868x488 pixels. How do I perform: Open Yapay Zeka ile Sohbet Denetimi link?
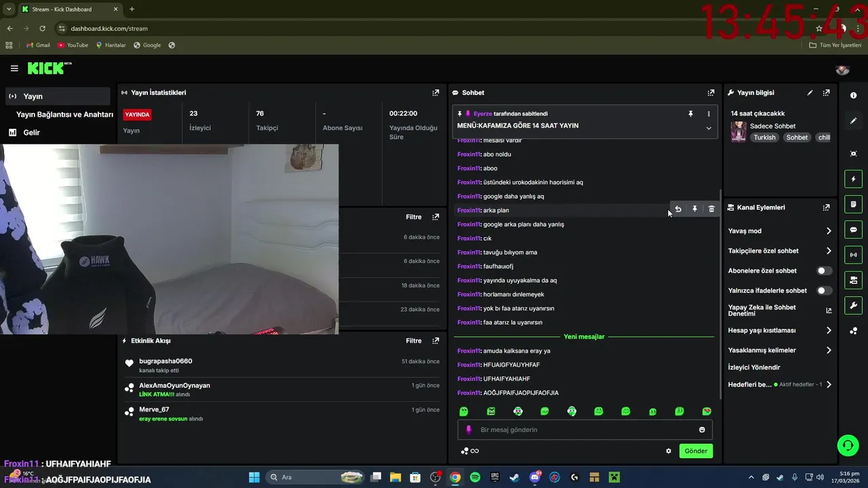[780, 310]
